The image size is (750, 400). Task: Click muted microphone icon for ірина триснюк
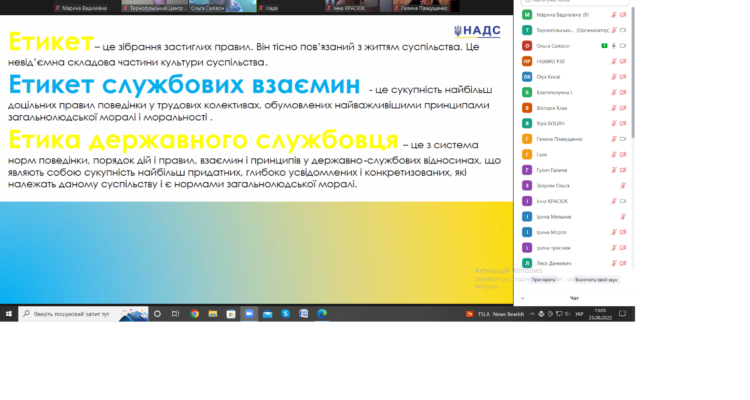(x=614, y=248)
